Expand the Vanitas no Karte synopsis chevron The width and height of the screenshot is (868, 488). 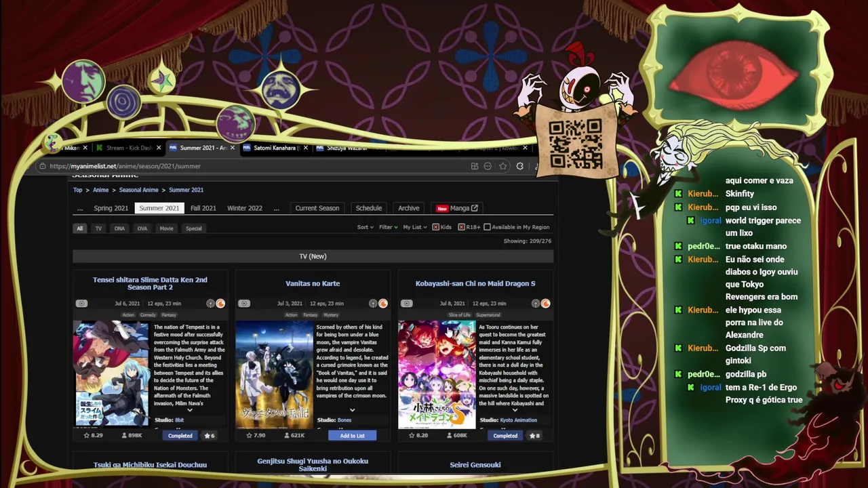(x=352, y=410)
